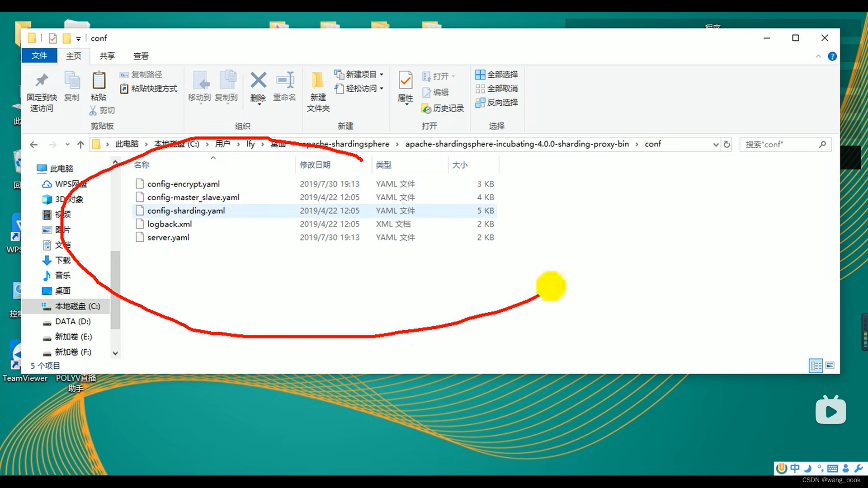
Task: Open Downloads (下载) in sidebar
Action: pyautogui.click(x=57, y=260)
